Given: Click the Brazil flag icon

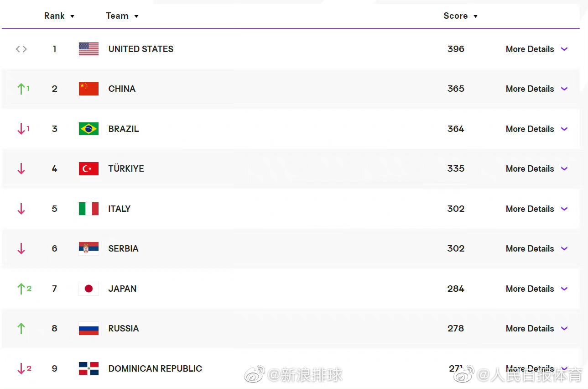Looking at the screenshot, I should point(88,129).
